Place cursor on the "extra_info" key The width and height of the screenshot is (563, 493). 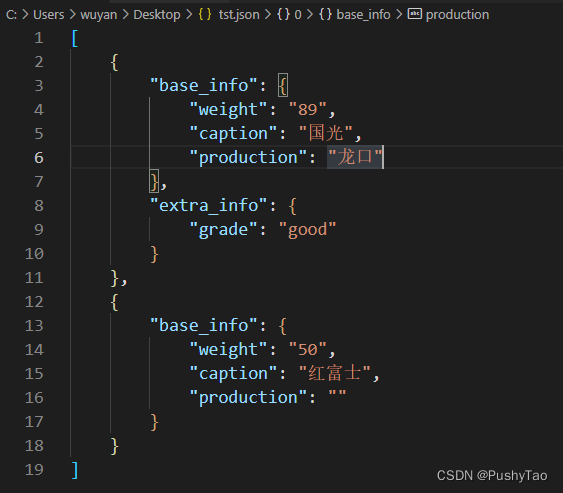pyautogui.click(x=209, y=206)
